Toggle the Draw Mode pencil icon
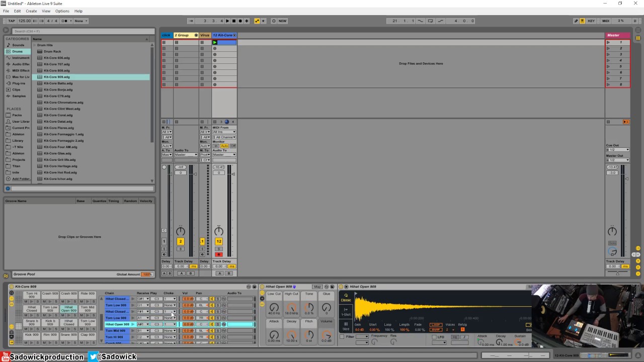The image size is (644, 362). [576, 21]
